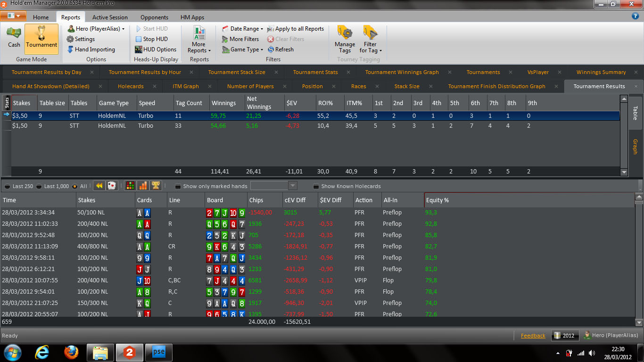Click the tournament table scroll down arrow
The height and width of the screenshot is (362, 644).
click(x=624, y=173)
